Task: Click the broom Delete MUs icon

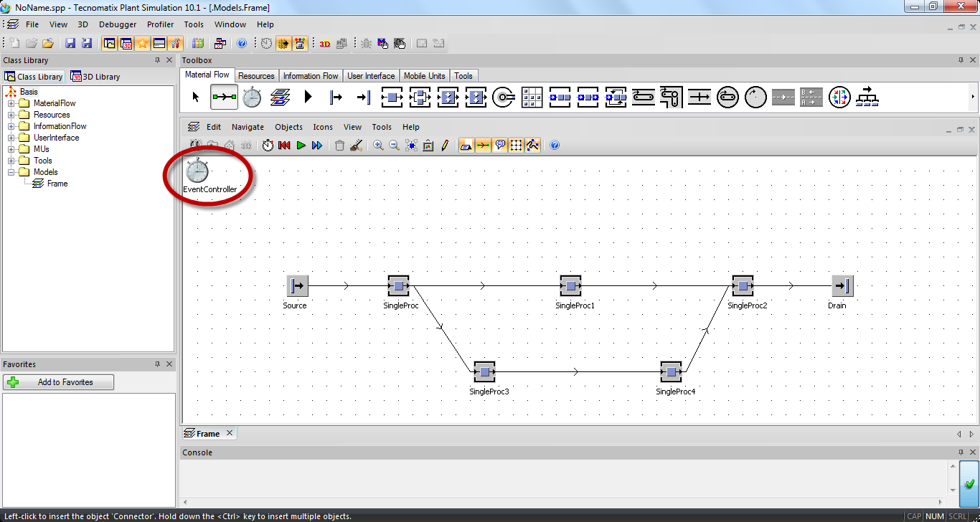Action: click(x=357, y=146)
